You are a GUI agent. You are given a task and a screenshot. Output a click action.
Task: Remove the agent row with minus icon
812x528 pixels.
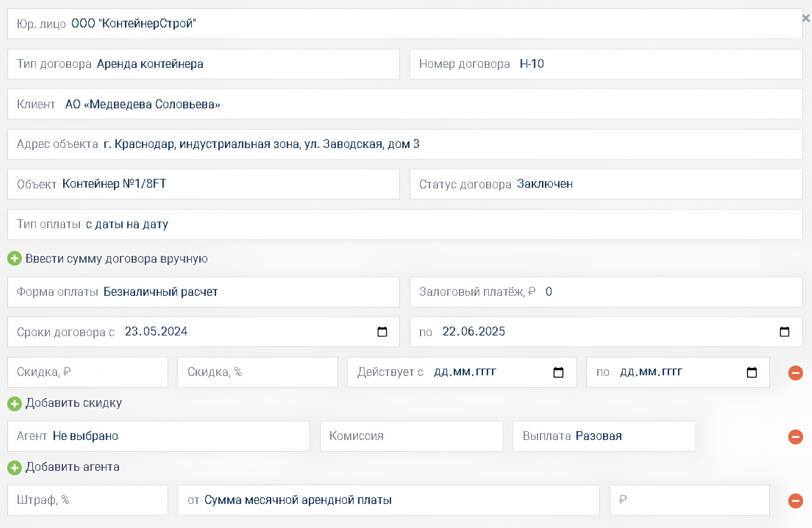click(795, 437)
